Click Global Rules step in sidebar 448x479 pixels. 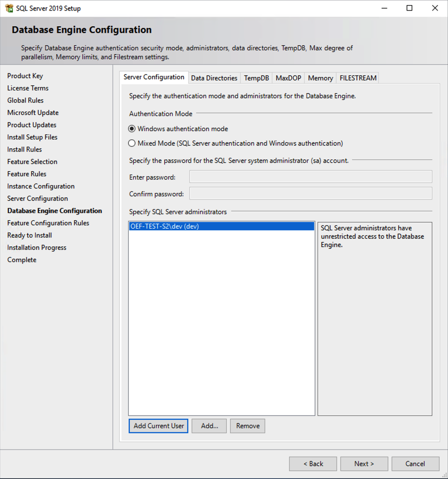(25, 100)
